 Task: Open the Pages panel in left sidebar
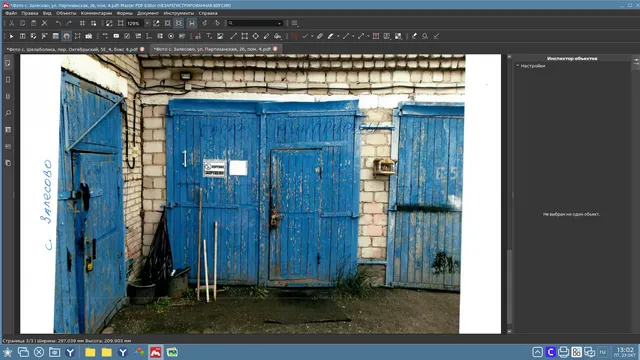8,63
